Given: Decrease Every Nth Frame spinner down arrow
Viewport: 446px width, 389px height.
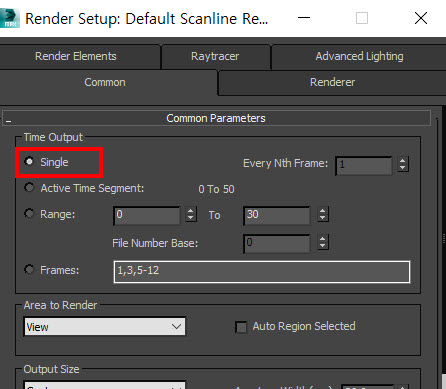Looking at the screenshot, I should pyautogui.click(x=403, y=167).
